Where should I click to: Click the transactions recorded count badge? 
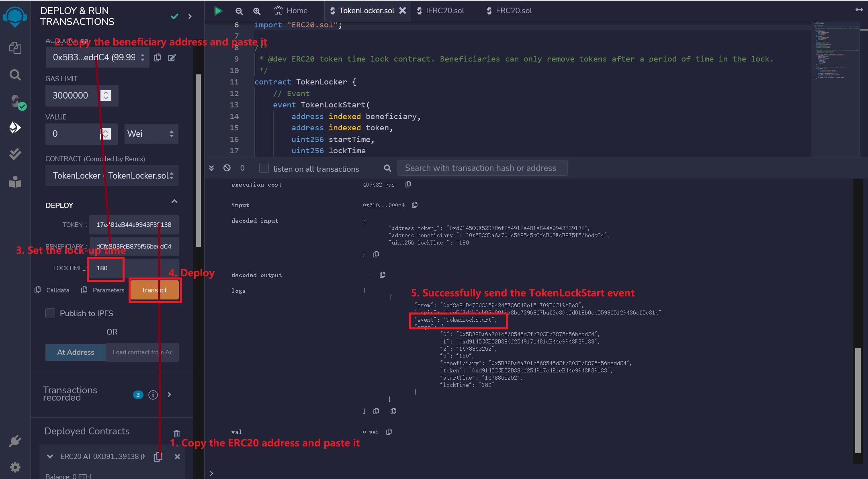coord(138,395)
